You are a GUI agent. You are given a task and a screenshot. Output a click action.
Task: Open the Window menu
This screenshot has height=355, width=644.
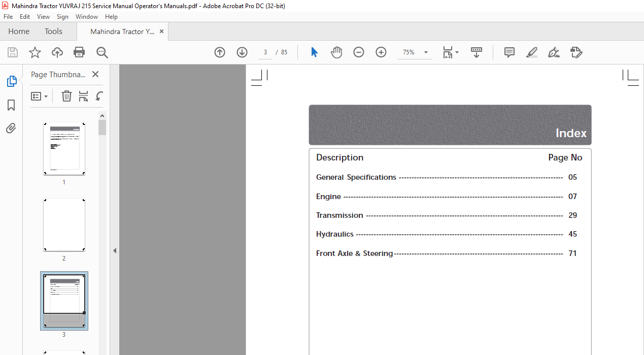click(x=87, y=17)
